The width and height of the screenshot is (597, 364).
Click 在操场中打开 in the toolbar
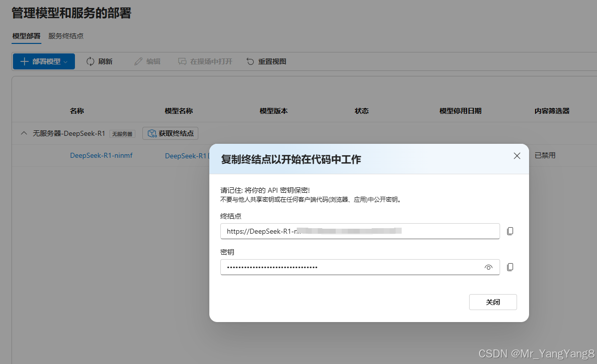coord(205,61)
